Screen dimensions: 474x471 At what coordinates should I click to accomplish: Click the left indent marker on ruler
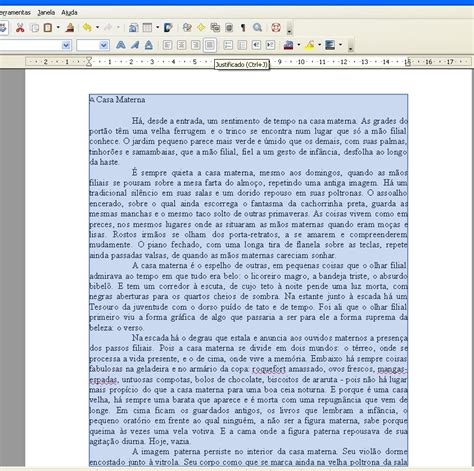tap(89, 62)
